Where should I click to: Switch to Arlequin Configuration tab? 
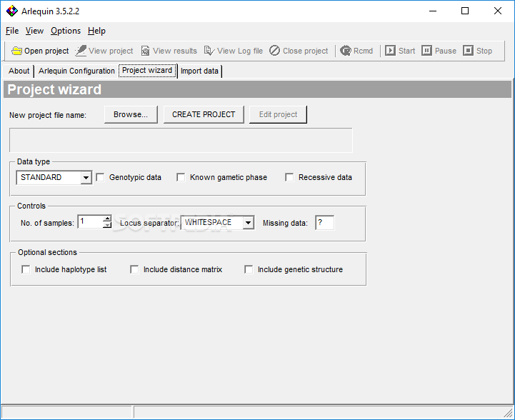click(x=76, y=71)
